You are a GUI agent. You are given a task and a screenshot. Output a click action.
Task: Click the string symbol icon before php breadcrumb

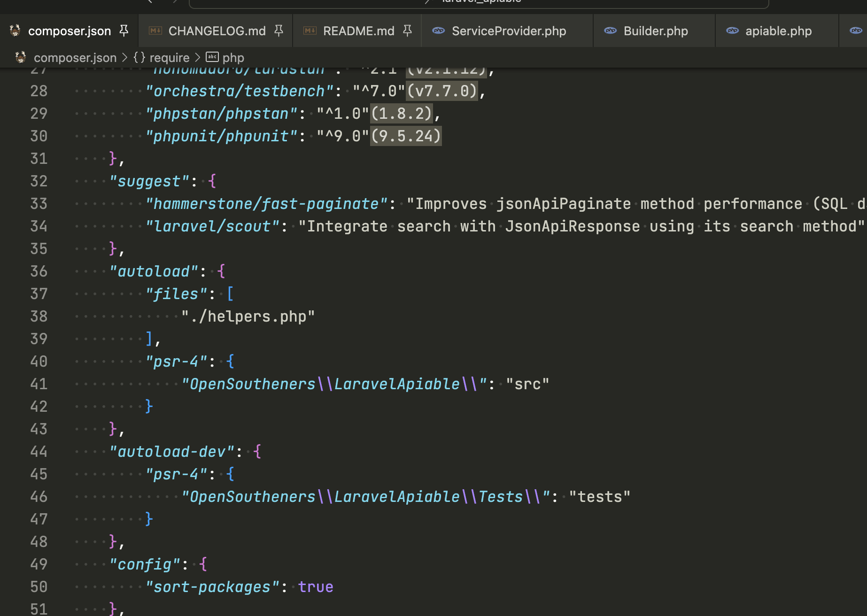[212, 57]
